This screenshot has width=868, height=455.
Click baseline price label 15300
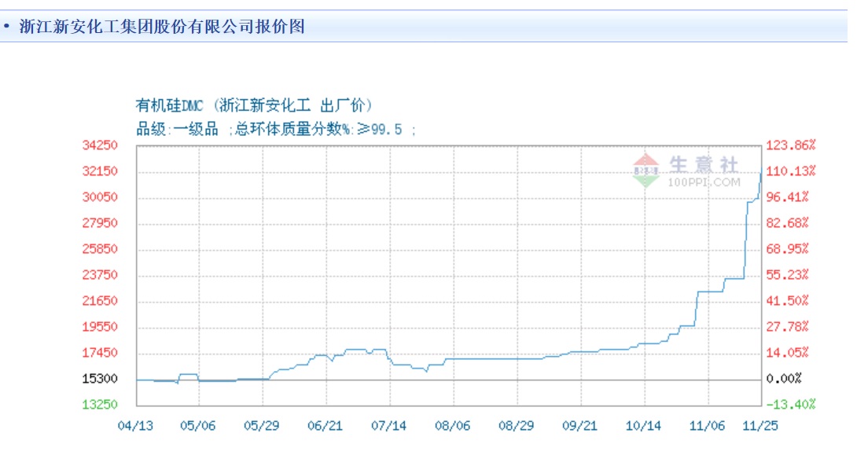coord(100,379)
